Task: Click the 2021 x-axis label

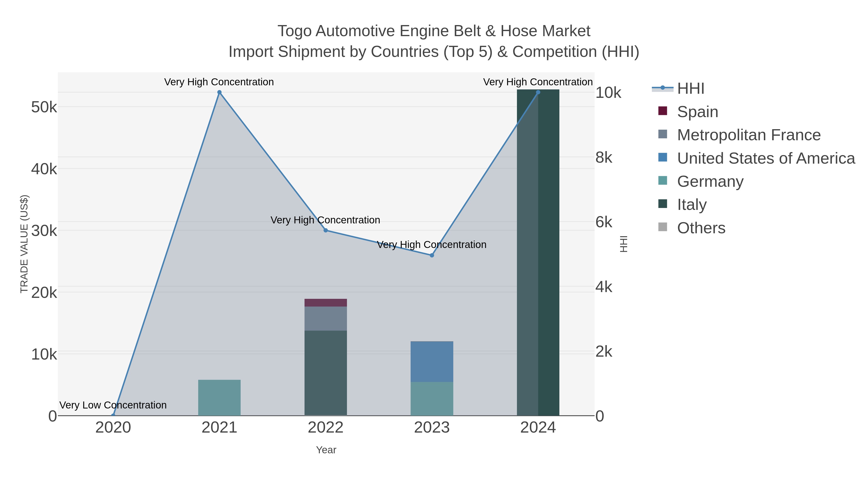Action: [x=219, y=428]
